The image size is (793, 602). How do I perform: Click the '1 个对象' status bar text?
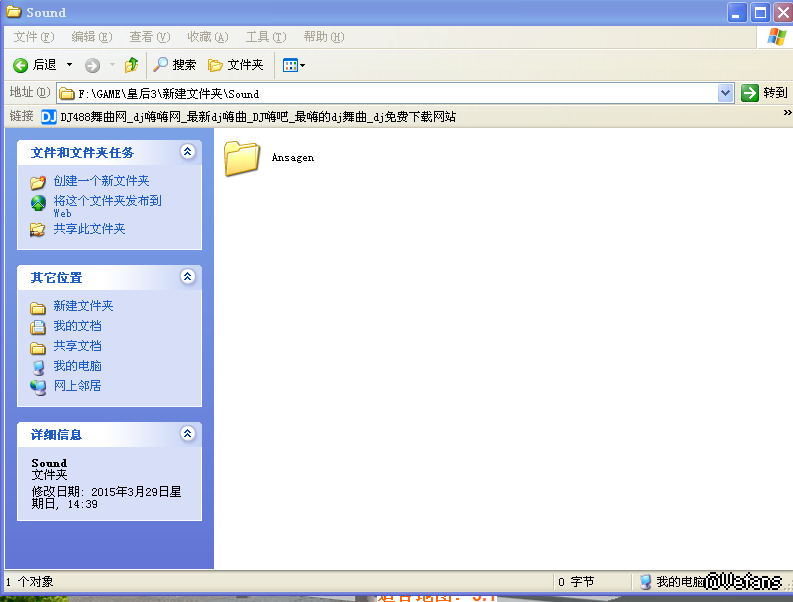click(30, 582)
